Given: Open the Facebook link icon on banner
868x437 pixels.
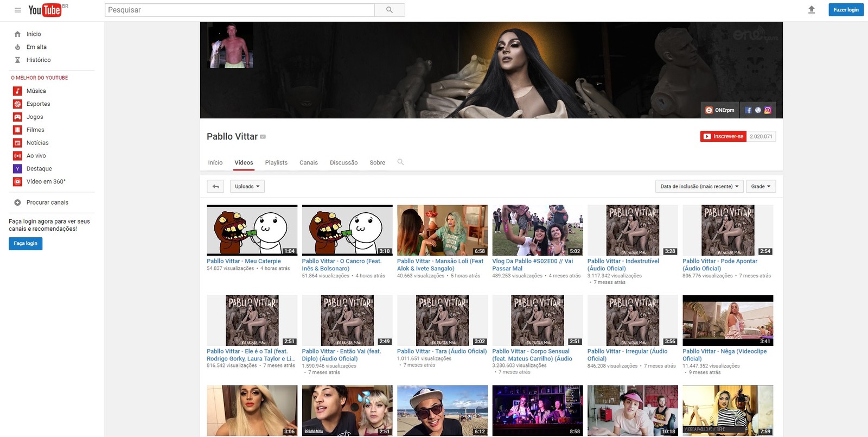Looking at the screenshot, I should tap(749, 110).
